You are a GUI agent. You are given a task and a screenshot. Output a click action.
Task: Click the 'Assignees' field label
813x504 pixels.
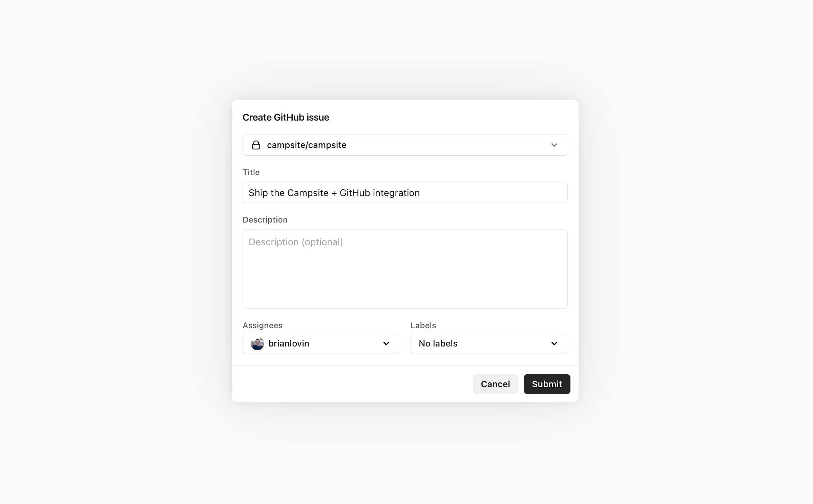263,325
